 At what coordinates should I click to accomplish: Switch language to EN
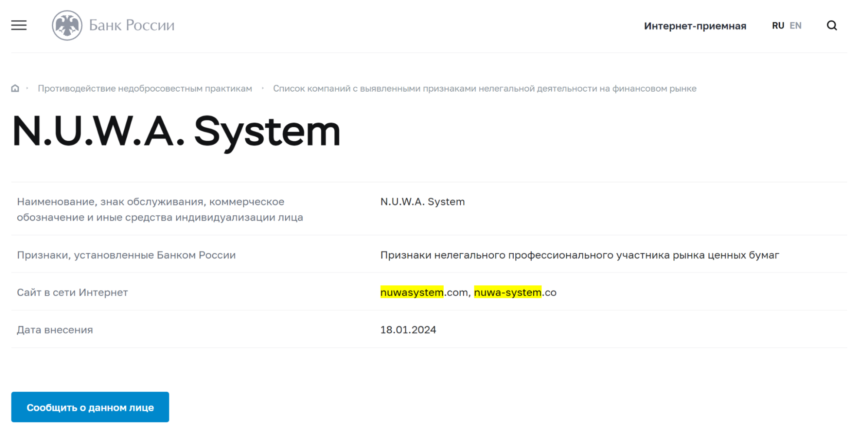(x=795, y=26)
